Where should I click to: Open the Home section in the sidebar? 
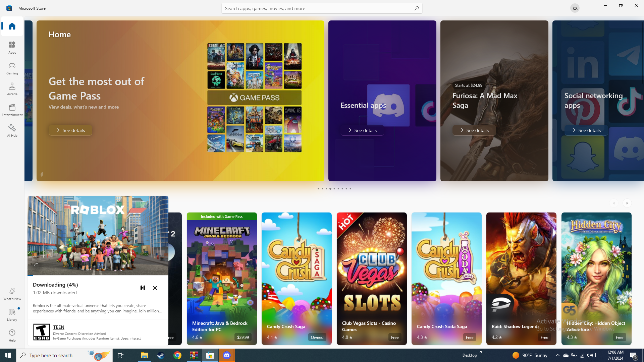(x=12, y=26)
